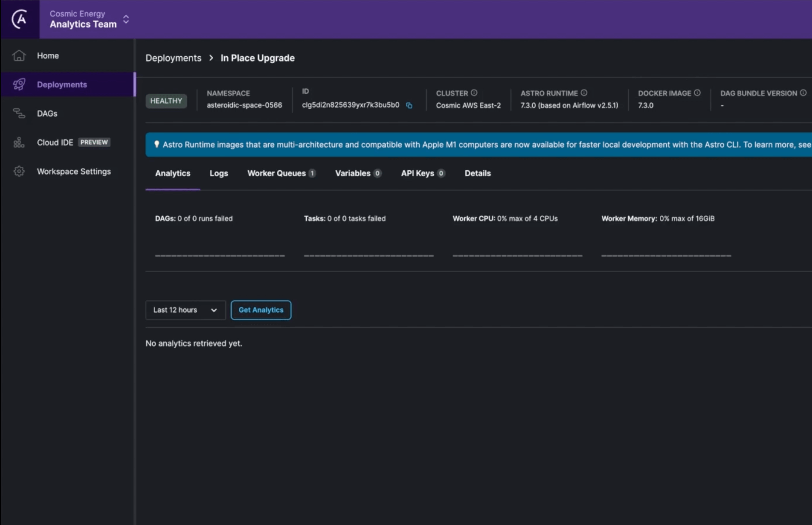The width and height of the screenshot is (812, 525).
Task: Open the Analytics Team workspace switcher
Action: click(x=126, y=19)
